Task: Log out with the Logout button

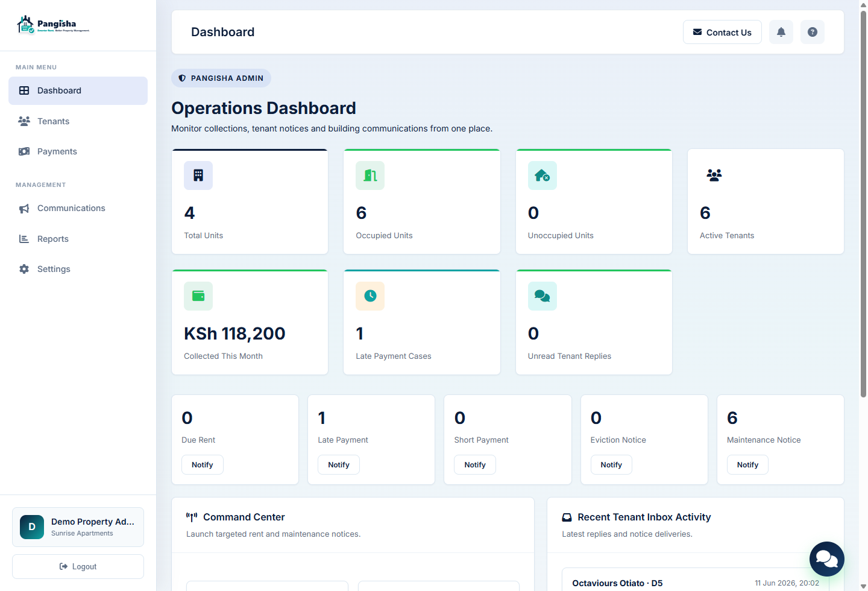Action: coord(78,567)
